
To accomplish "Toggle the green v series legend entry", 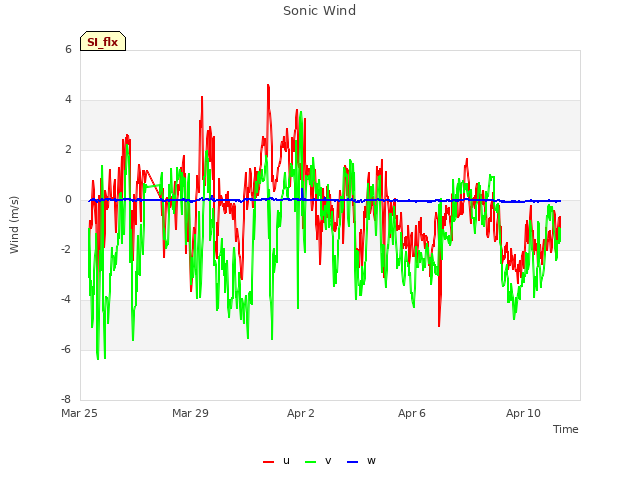I will click(318, 461).
